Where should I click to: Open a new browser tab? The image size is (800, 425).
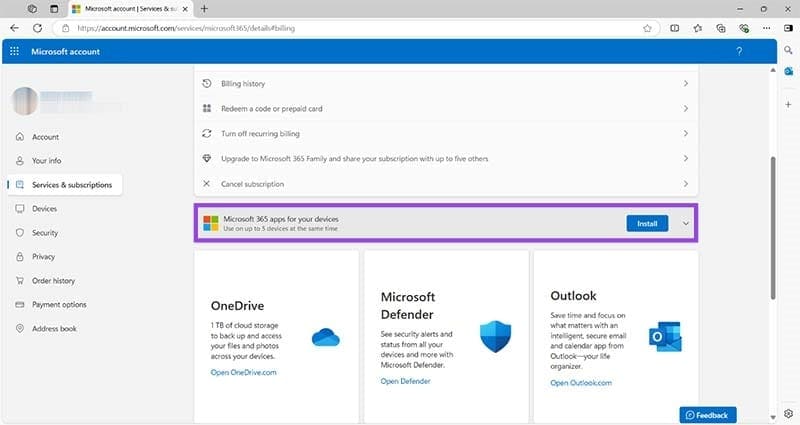pos(204,9)
